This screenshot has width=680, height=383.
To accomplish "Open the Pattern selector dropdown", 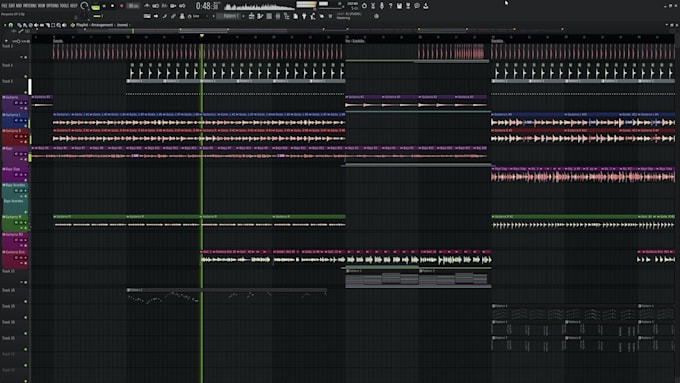I will tap(230, 16).
